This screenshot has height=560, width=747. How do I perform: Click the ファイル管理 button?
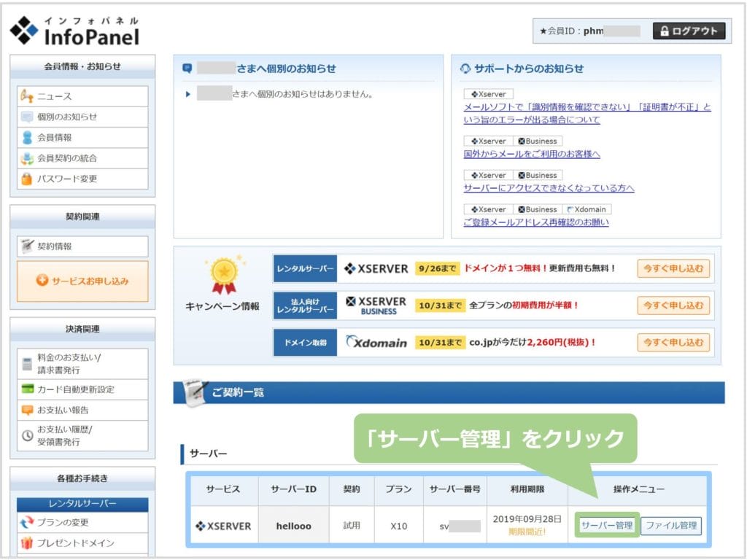pos(671,525)
